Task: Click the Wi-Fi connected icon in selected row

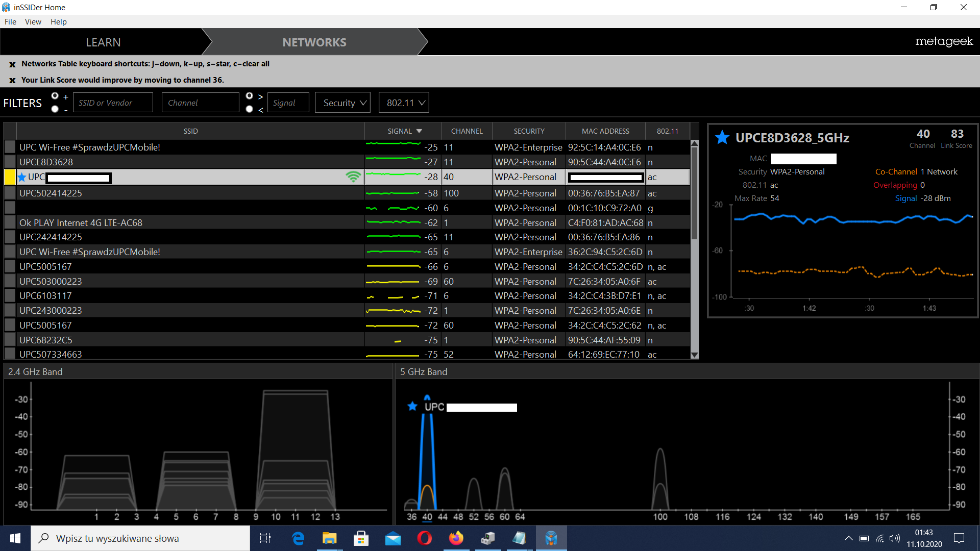Action: coord(353,177)
